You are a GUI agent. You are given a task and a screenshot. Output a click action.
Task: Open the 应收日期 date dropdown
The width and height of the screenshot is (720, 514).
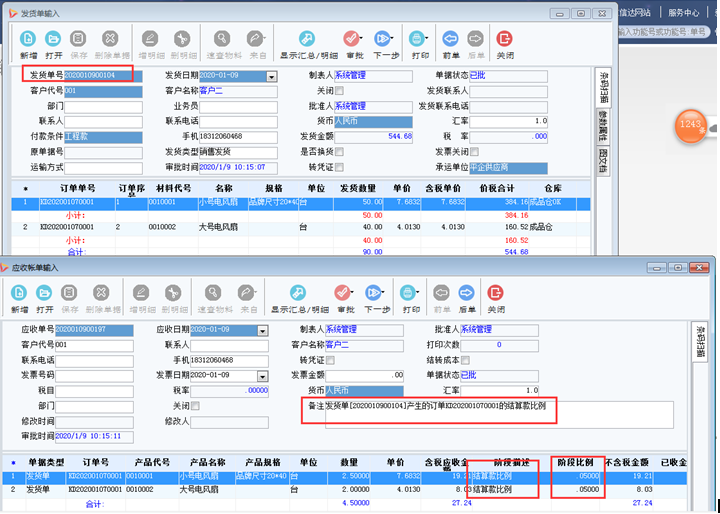[x=263, y=331]
